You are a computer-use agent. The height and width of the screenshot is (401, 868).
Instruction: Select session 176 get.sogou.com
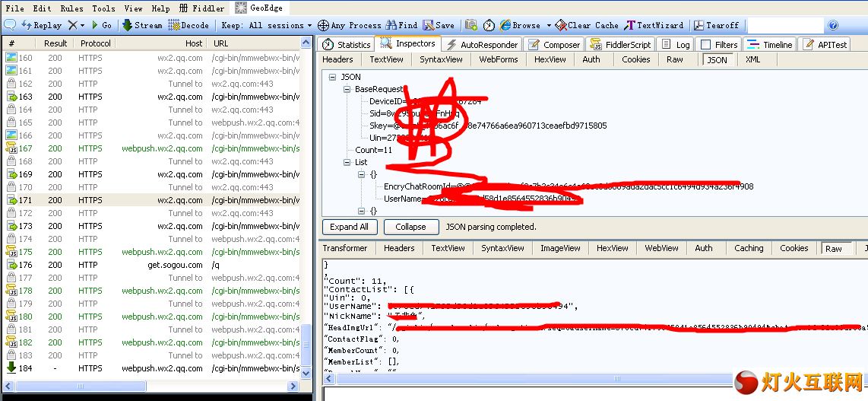(x=152, y=265)
